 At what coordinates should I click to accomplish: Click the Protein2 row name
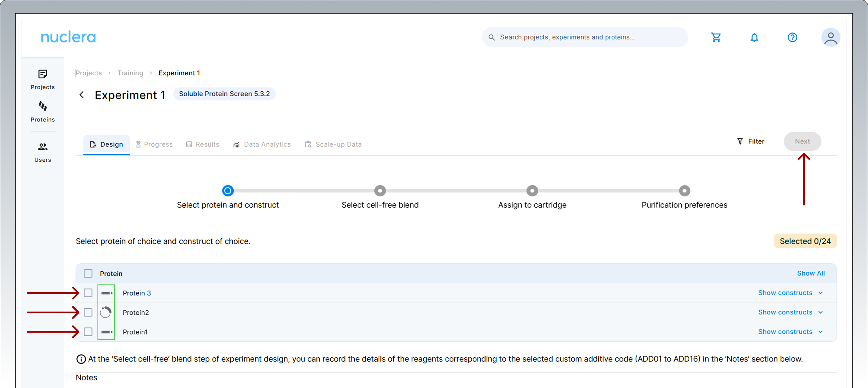[x=136, y=312]
